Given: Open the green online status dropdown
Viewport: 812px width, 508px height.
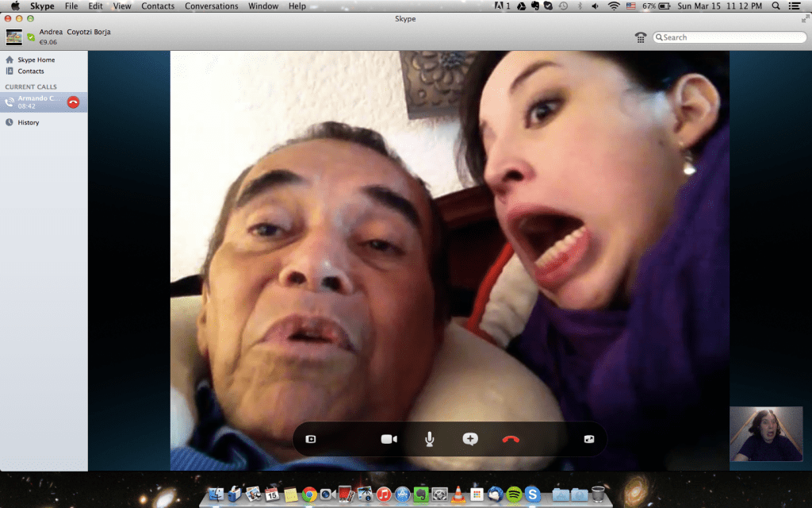Looking at the screenshot, I should tap(31, 37).
